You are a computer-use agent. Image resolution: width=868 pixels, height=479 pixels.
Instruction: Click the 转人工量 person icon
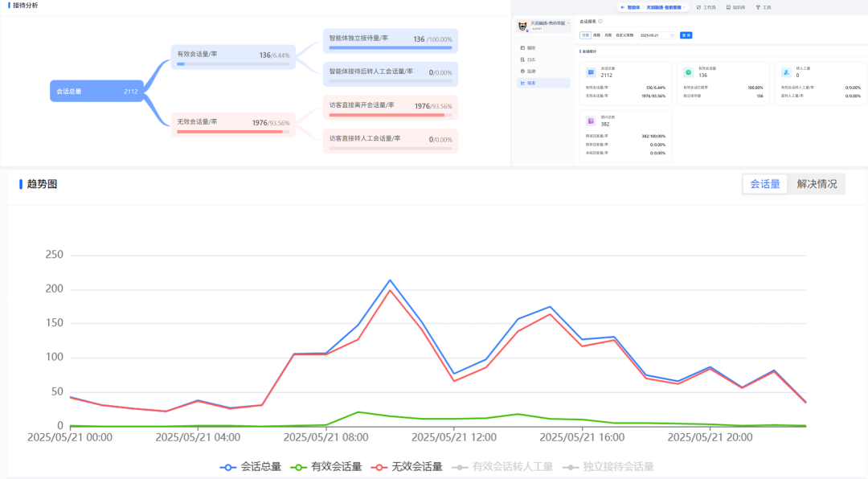(786, 72)
